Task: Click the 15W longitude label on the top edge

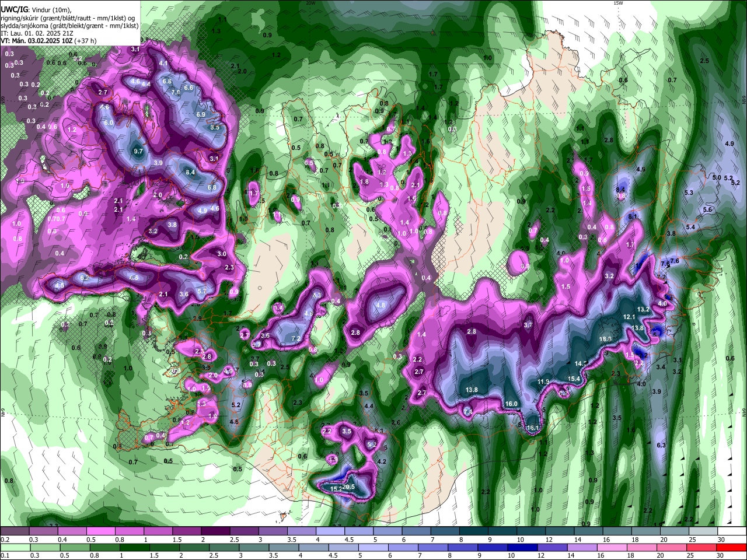Action: tap(618, 3)
